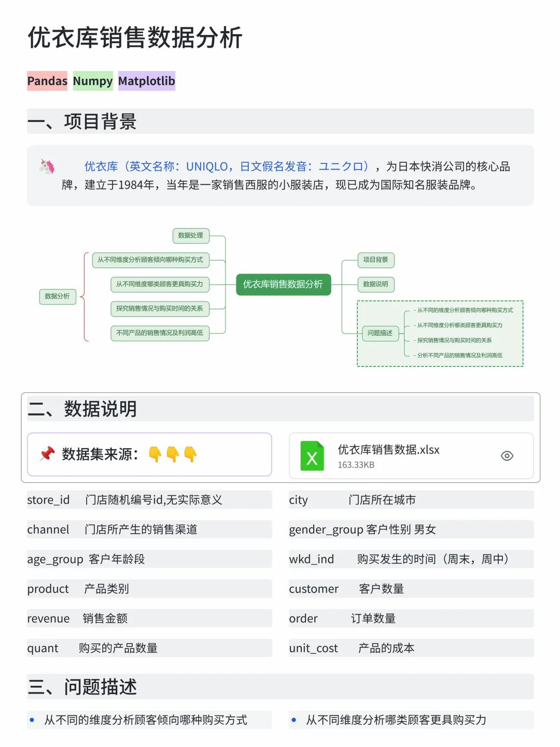This screenshot has width=560, height=747.
Task: Expand the 数据分析 node branches
Action: (x=58, y=296)
